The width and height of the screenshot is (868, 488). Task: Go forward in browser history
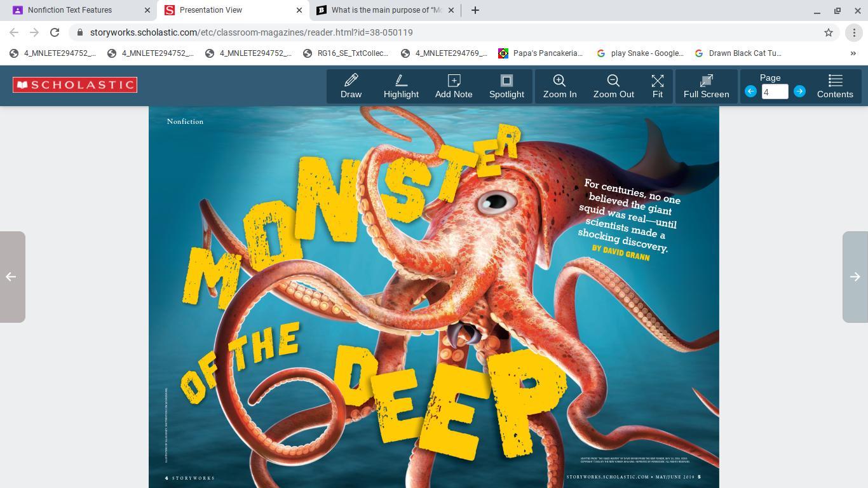(34, 32)
